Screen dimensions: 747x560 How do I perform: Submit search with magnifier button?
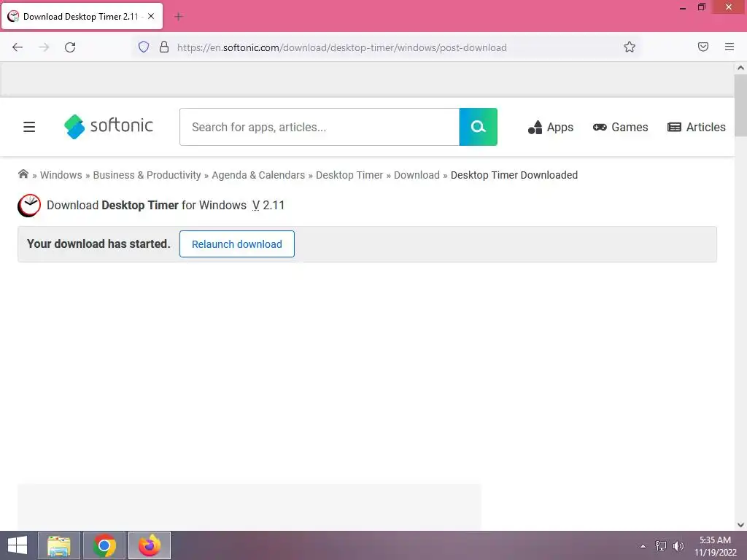click(479, 127)
